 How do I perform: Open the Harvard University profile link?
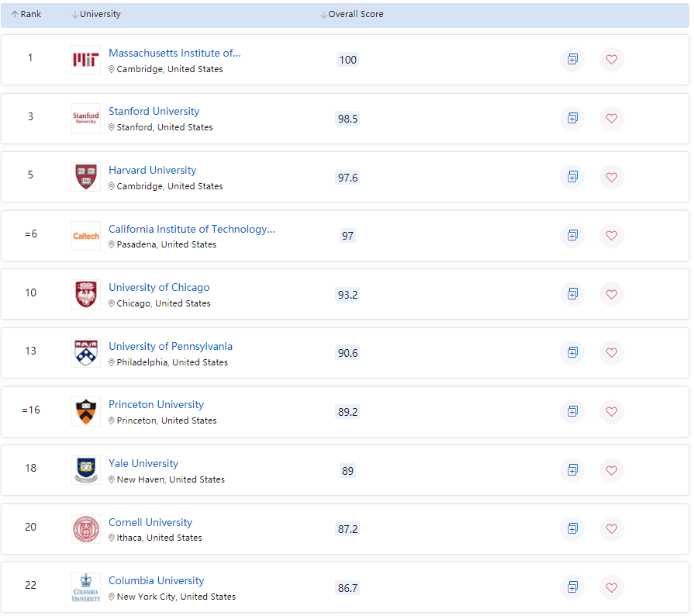(152, 171)
